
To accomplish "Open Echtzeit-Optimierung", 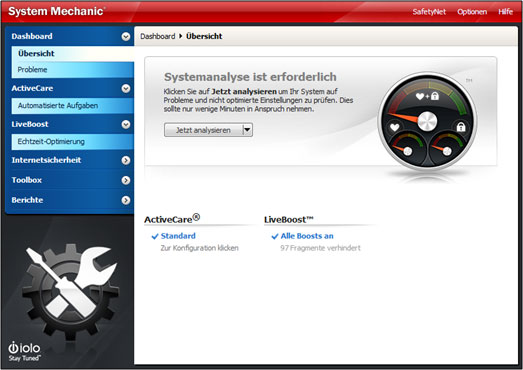I will pos(73,141).
